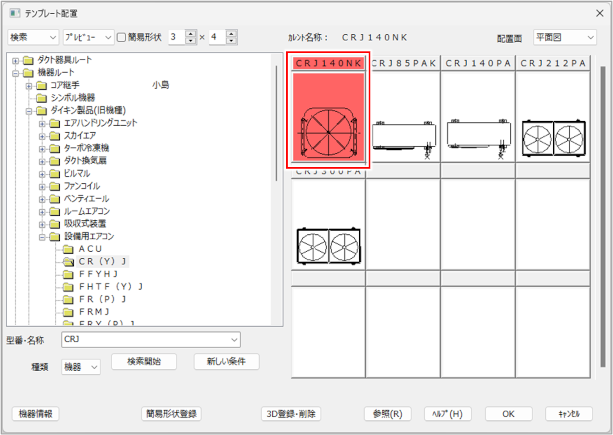
Task: Open the 検索 mode dropdown
Action: (32, 37)
